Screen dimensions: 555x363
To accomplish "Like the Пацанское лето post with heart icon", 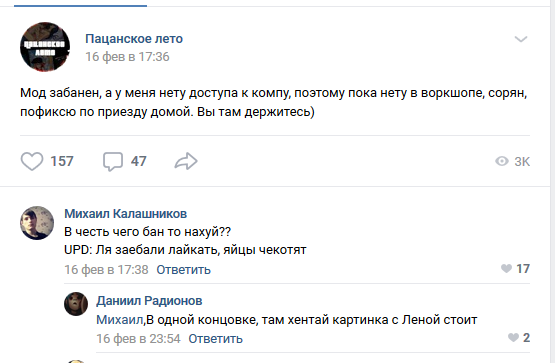I will (32, 161).
